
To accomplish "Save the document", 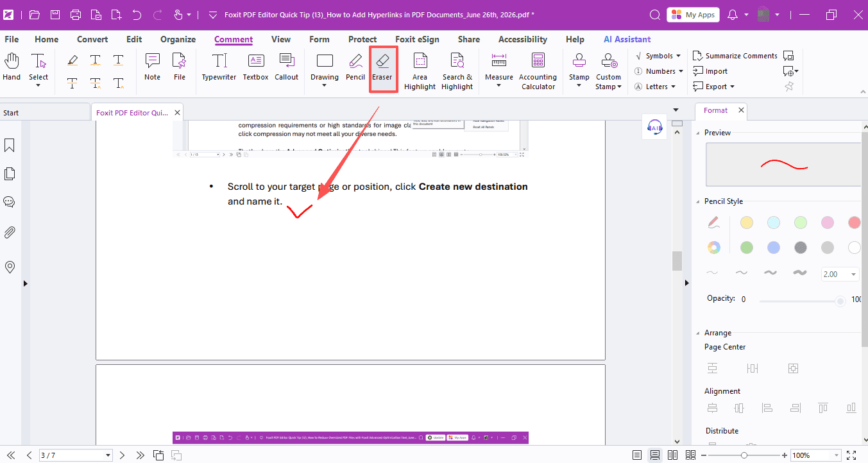I will pyautogui.click(x=55, y=15).
